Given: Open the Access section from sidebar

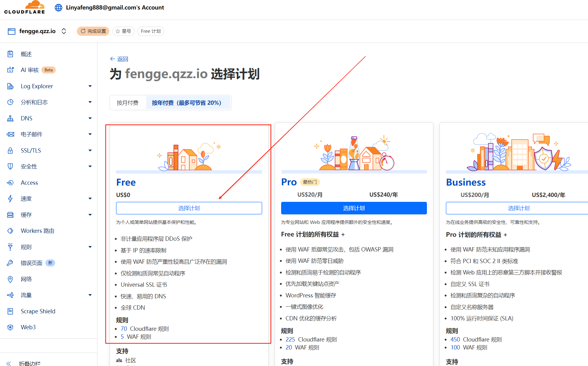Looking at the screenshot, I should point(29,183).
